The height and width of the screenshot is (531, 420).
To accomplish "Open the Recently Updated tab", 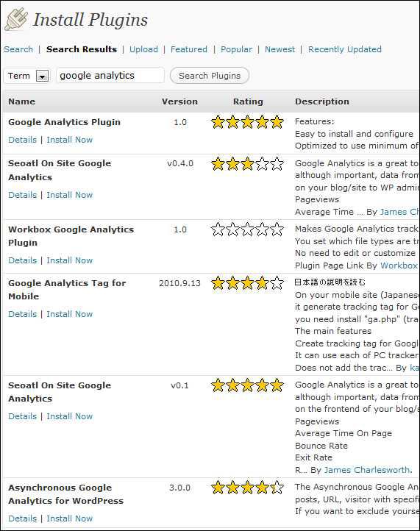I will coord(345,49).
